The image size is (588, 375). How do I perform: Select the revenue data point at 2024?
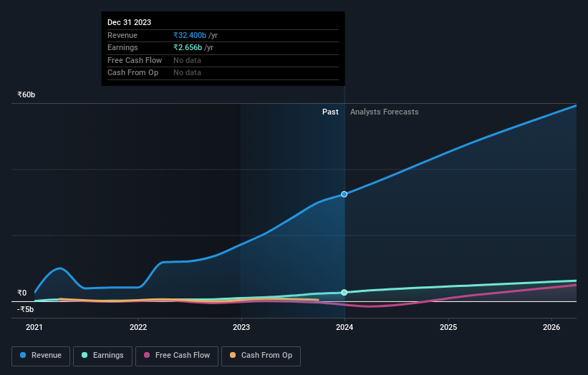[344, 195]
